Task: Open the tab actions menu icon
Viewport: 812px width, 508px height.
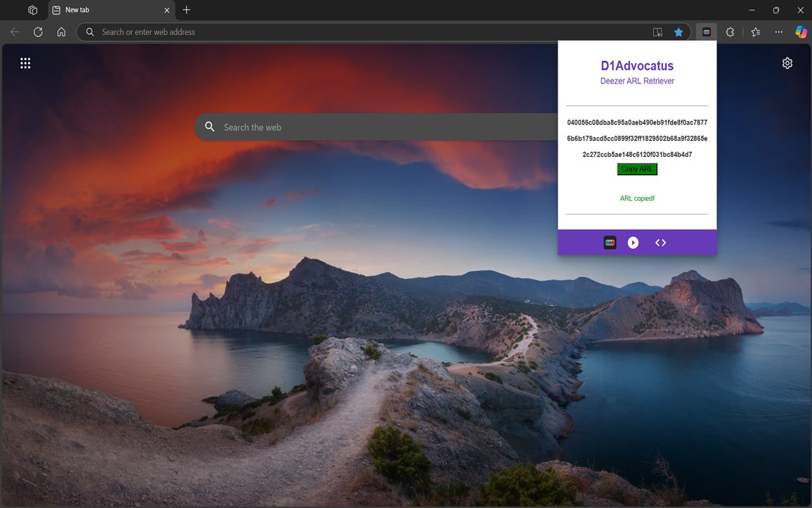Action: coord(33,10)
